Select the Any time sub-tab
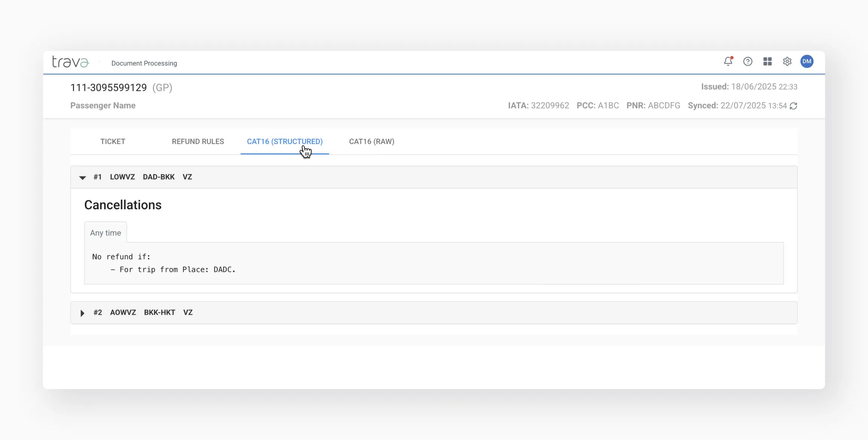 click(x=105, y=233)
